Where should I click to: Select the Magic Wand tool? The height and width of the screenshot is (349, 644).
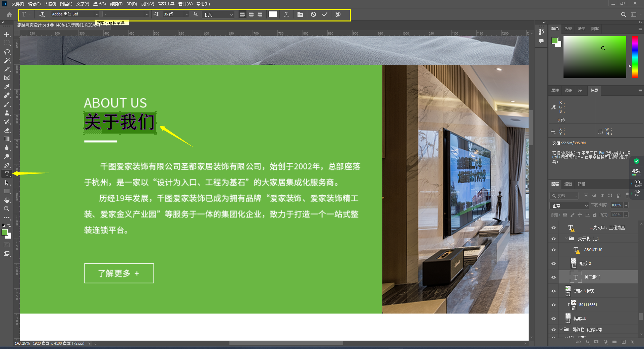(x=7, y=60)
